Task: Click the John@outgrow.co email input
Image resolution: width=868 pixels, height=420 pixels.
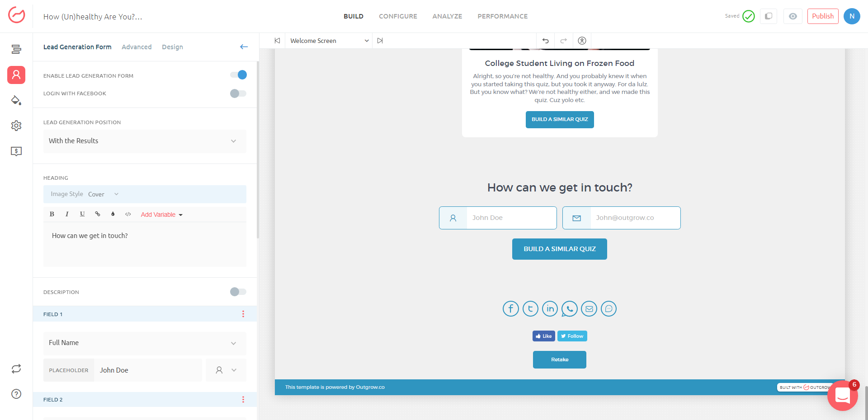Action: (x=622, y=218)
